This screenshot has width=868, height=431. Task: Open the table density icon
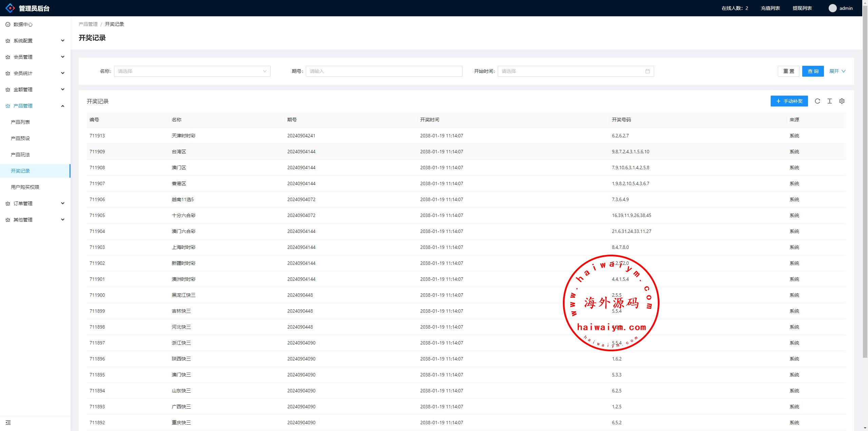point(830,101)
